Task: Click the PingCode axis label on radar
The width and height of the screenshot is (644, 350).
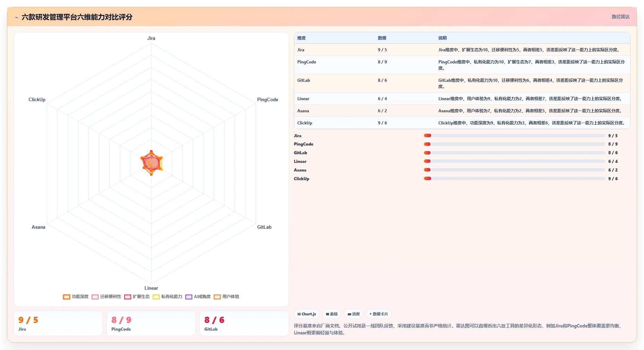Action: (x=268, y=99)
